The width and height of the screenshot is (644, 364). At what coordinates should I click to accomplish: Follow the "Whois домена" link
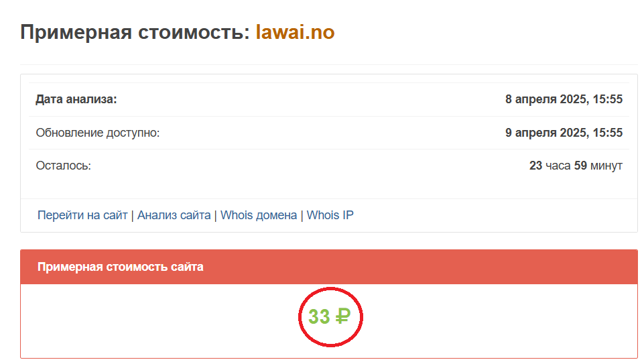259,215
